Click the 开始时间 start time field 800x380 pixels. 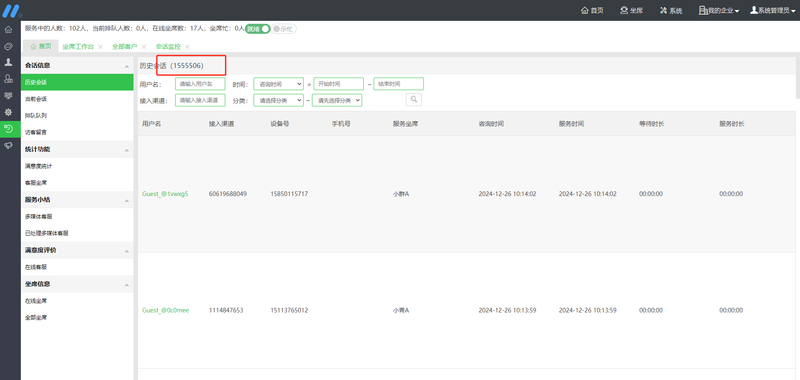(338, 84)
